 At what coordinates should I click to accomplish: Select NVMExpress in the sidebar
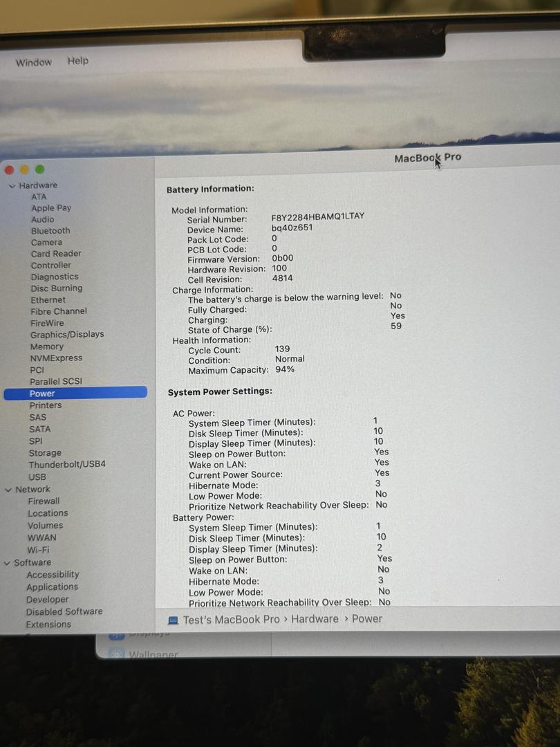click(56, 358)
